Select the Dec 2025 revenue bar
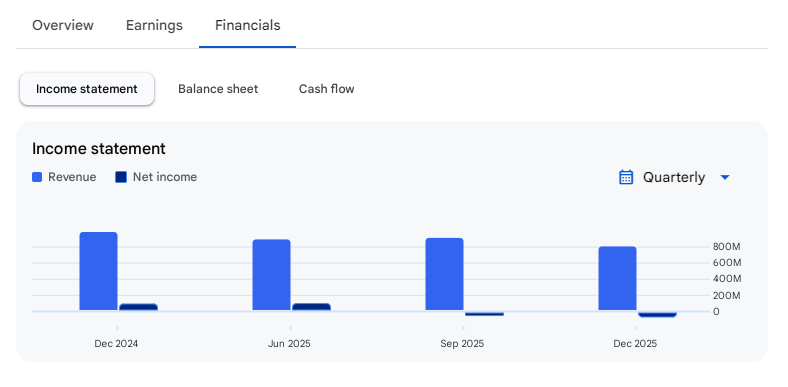This screenshot has height=387, width=788. click(617, 278)
